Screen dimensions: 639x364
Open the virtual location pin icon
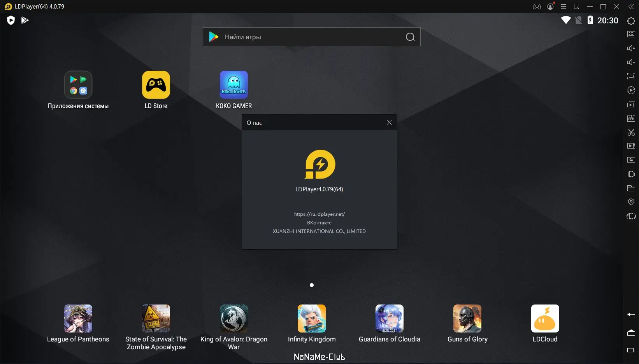pos(631,202)
